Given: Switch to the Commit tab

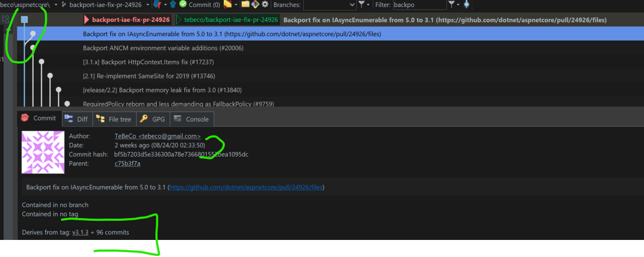Looking at the screenshot, I should [x=38, y=118].
